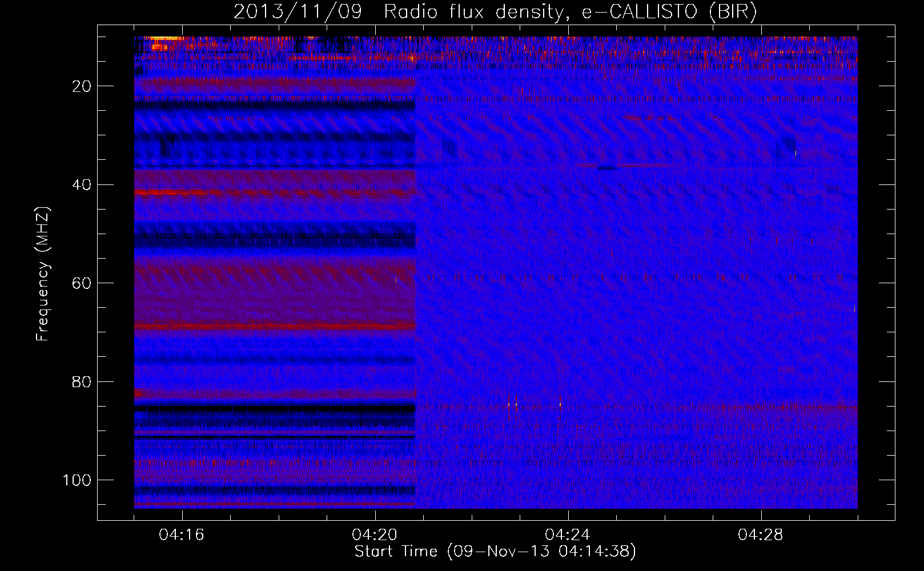Click the '80' frequency tick label
This screenshot has height=571, width=924.
[x=82, y=382]
